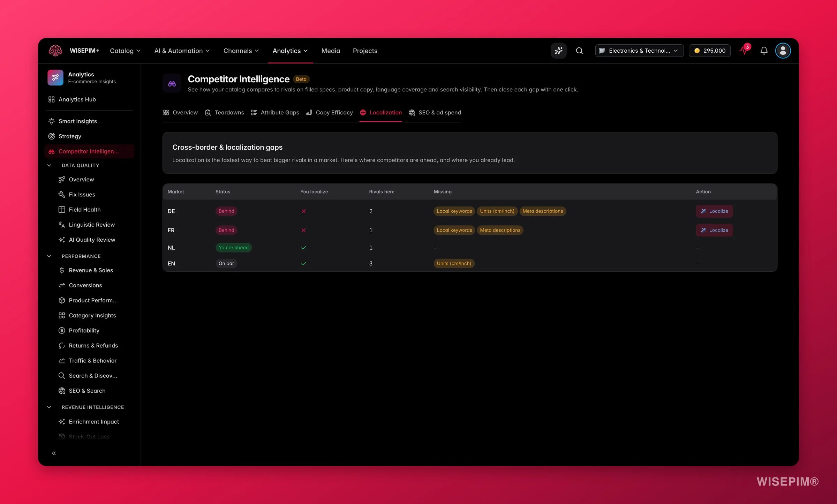This screenshot has height=504, width=837.
Task: Click the AI Quality Review sparkle icon
Action: [x=62, y=240]
